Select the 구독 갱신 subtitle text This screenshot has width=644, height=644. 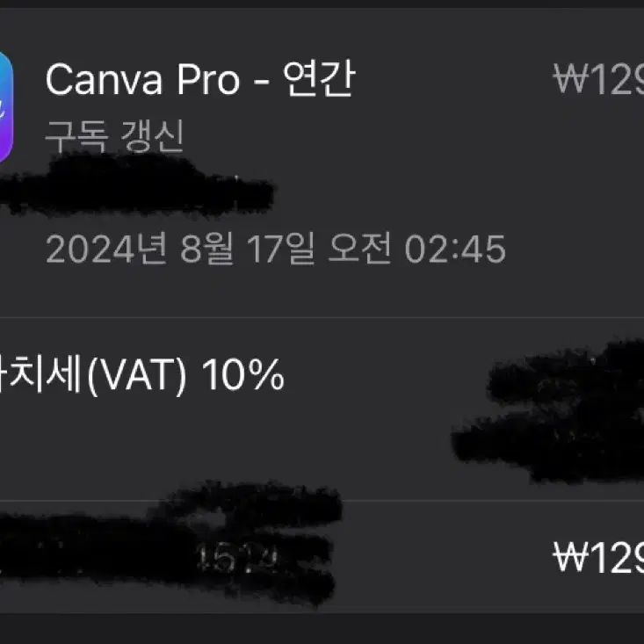click(113, 136)
